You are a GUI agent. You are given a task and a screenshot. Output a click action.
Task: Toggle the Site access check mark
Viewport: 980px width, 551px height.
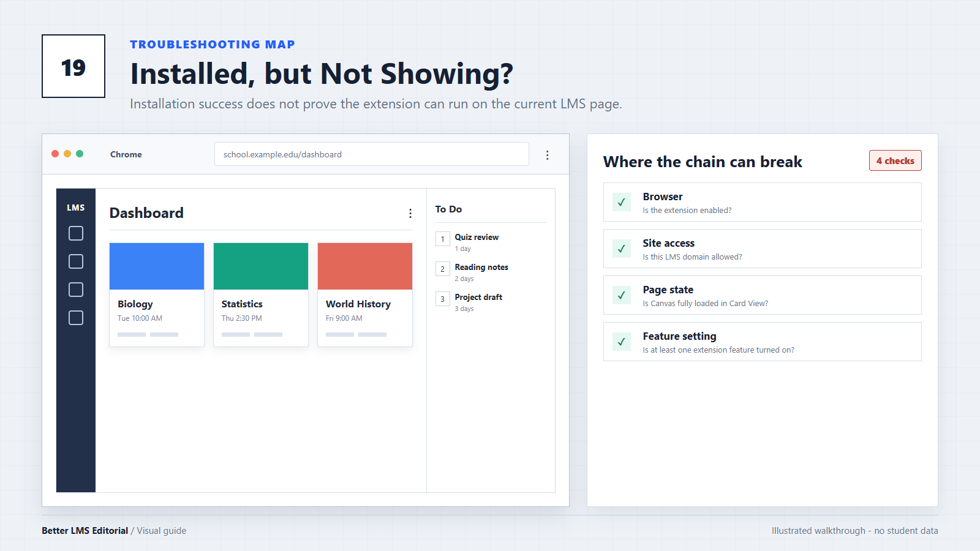pyautogui.click(x=622, y=249)
